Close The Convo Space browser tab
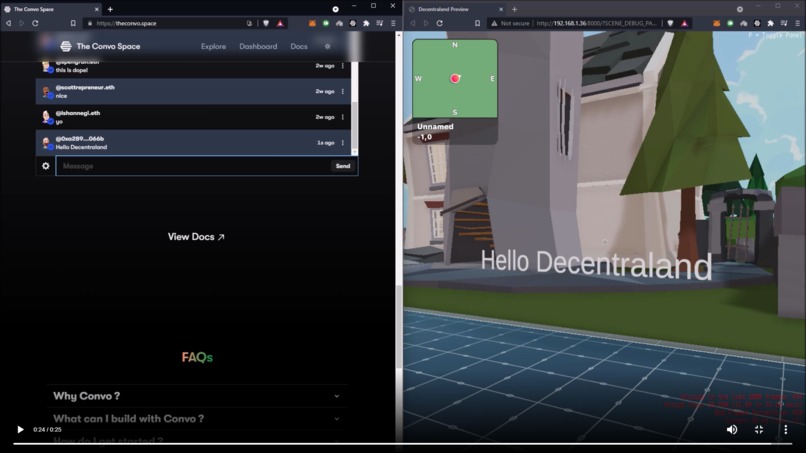 pos(96,9)
